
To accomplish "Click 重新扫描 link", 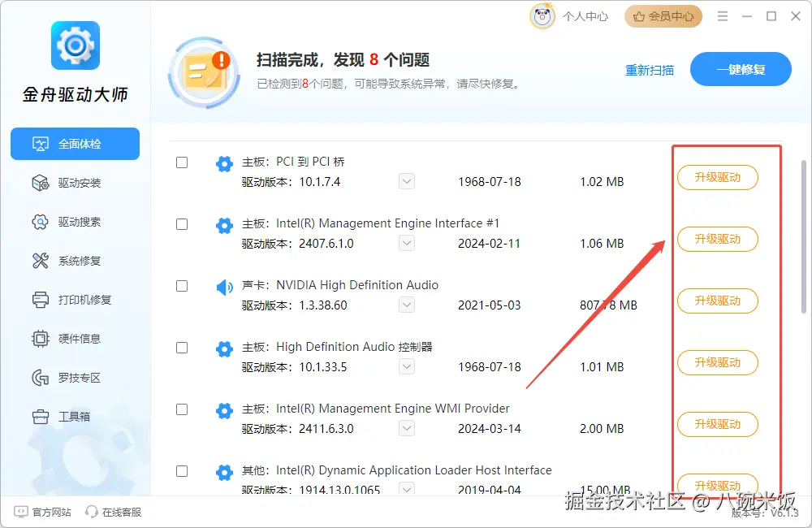I will click(650, 70).
